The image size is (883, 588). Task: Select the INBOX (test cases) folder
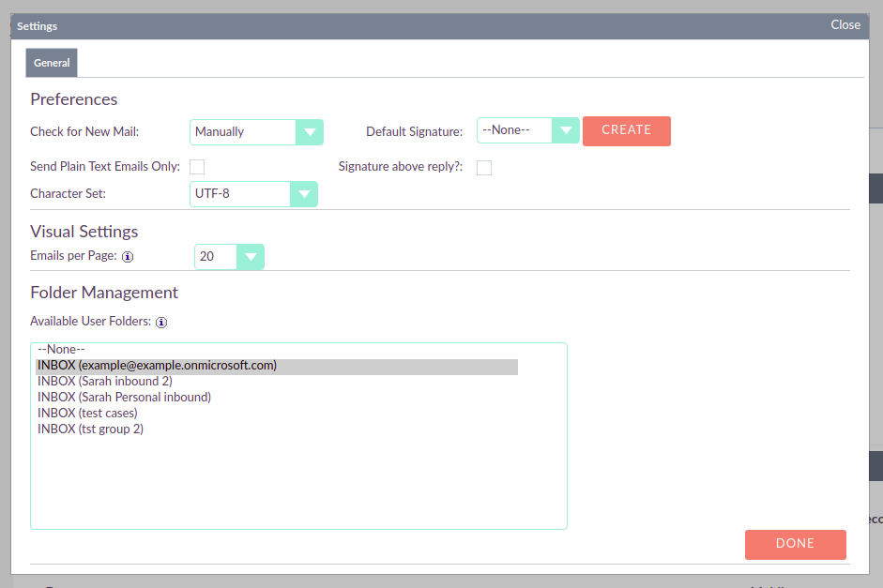click(86, 413)
